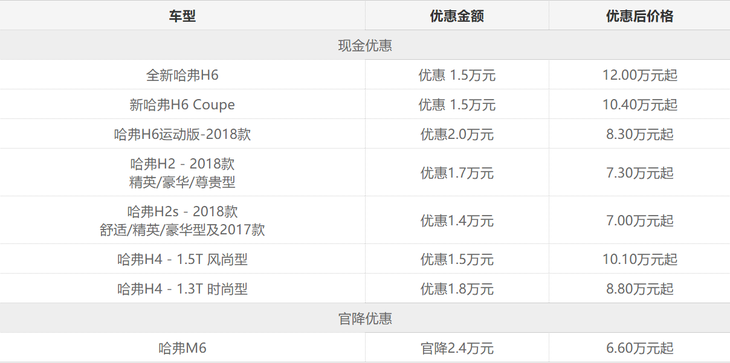
Task: Select the 官降优惠 section row
Action: [x=365, y=318]
